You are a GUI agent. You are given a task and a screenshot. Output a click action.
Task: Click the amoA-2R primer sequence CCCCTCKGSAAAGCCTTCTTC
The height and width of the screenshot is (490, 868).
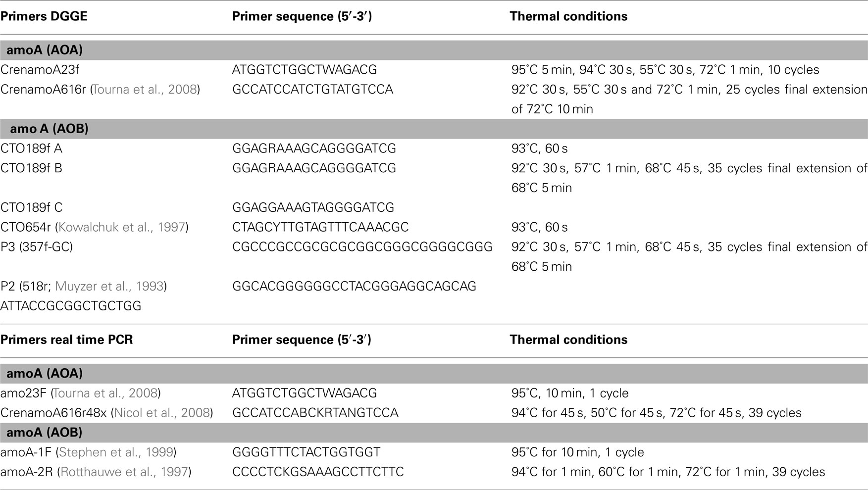pyautogui.click(x=318, y=472)
